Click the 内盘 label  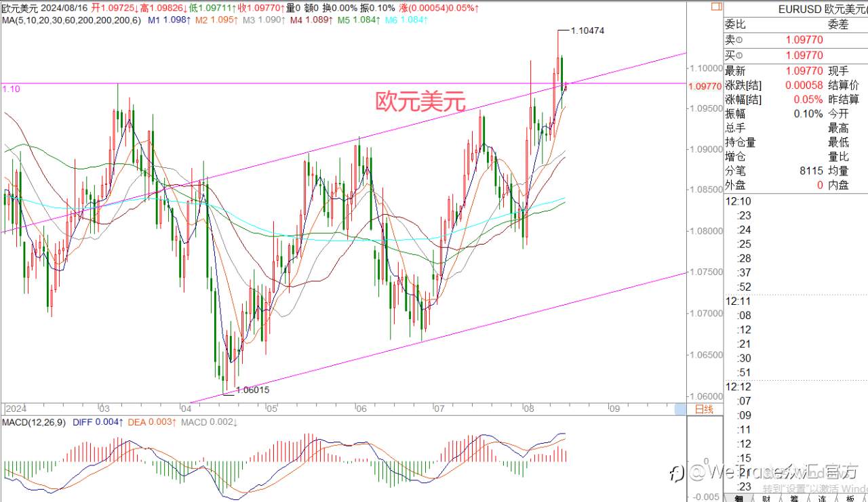tap(838, 185)
